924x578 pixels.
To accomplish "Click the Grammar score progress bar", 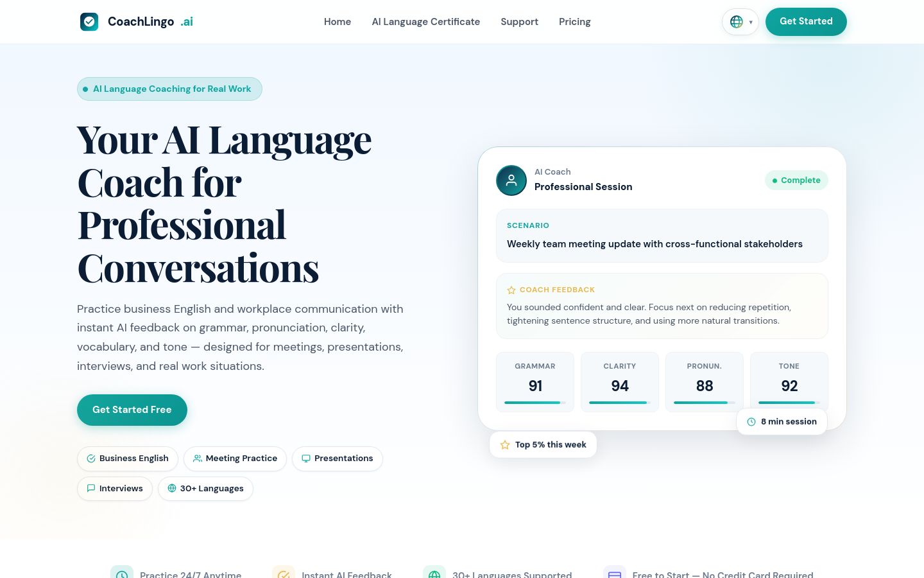I will coord(535,403).
